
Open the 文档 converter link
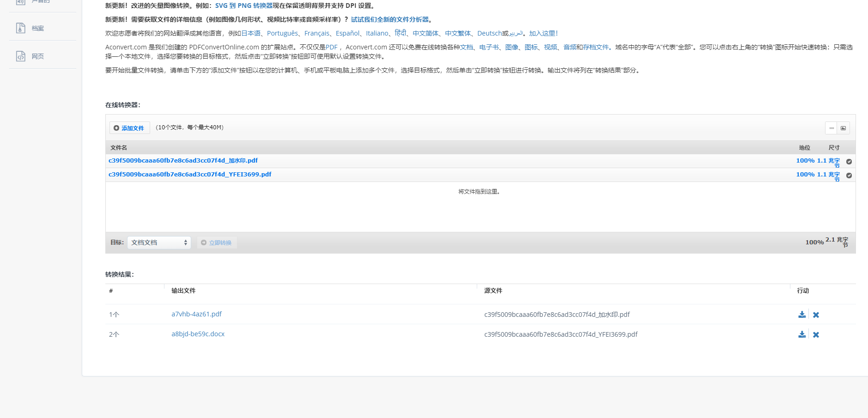tap(467, 47)
